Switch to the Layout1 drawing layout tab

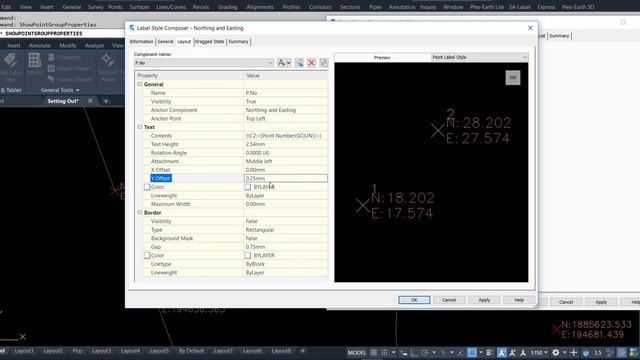point(24,351)
